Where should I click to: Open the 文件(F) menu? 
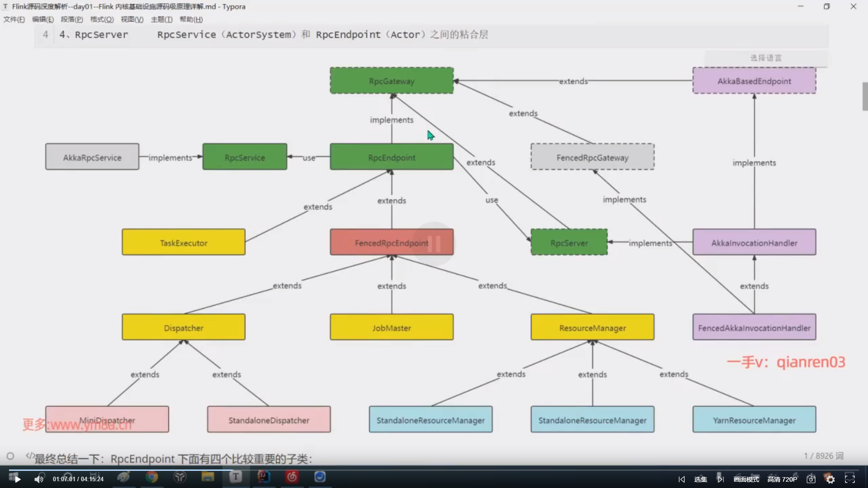point(14,19)
